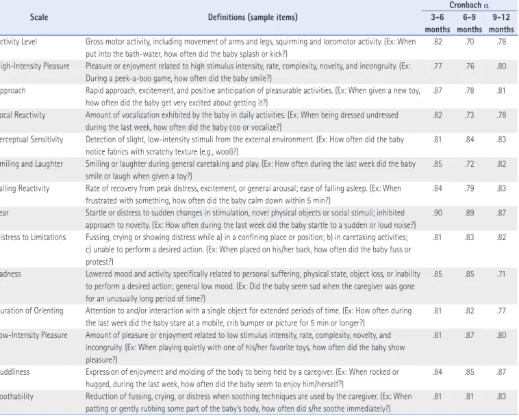Select the 'Distress to Limitations' scale name
The image size is (519, 420).
pos(33,237)
